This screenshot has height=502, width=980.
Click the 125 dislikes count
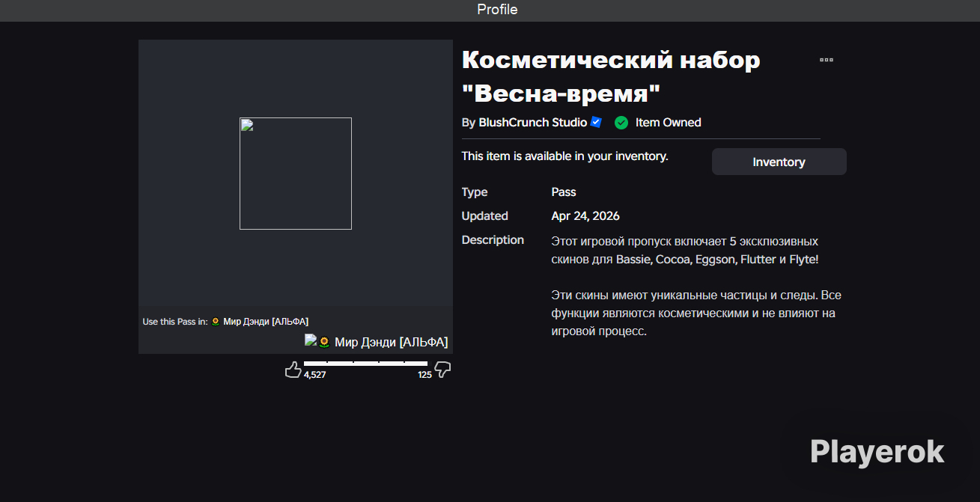pos(424,375)
